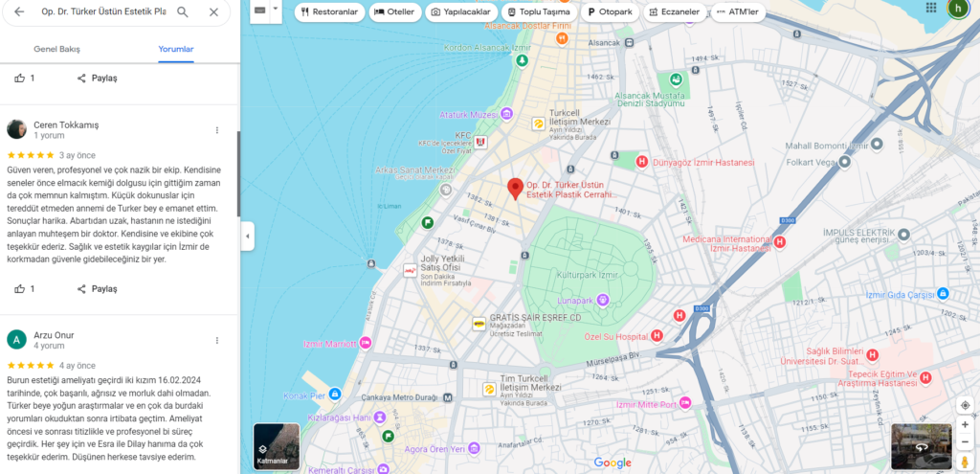980x474 pixels.
Task: Select the Dünyagöz İzmir Hastanesi marker
Action: (x=641, y=162)
